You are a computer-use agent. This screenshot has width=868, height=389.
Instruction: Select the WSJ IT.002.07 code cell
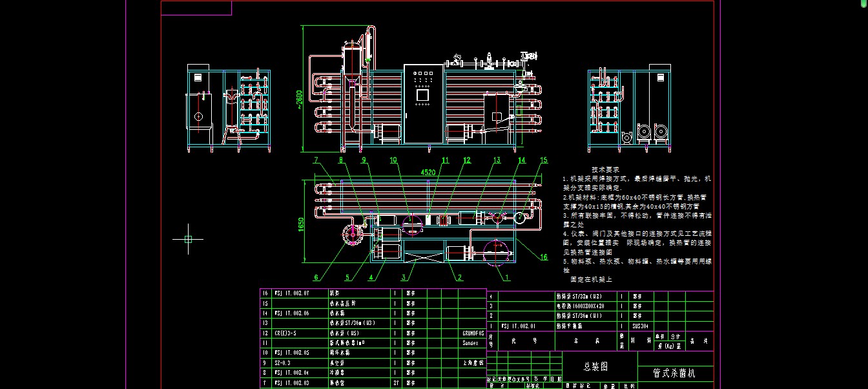(x=301, y=293)
